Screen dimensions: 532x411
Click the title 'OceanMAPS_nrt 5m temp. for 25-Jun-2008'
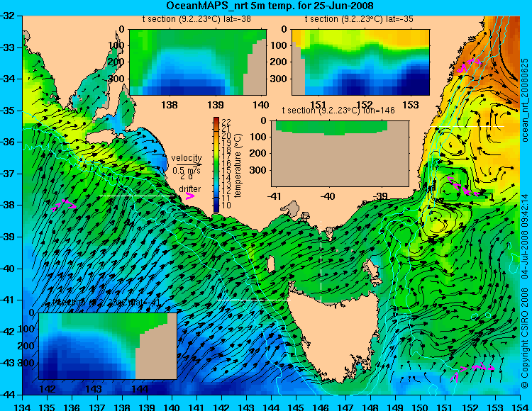point(270,6)
